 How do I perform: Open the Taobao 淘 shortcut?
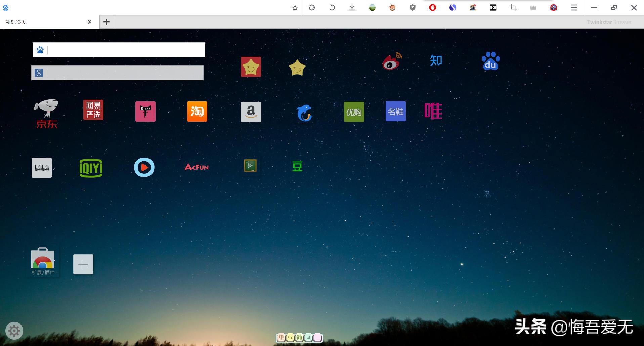tap(197, 112)
